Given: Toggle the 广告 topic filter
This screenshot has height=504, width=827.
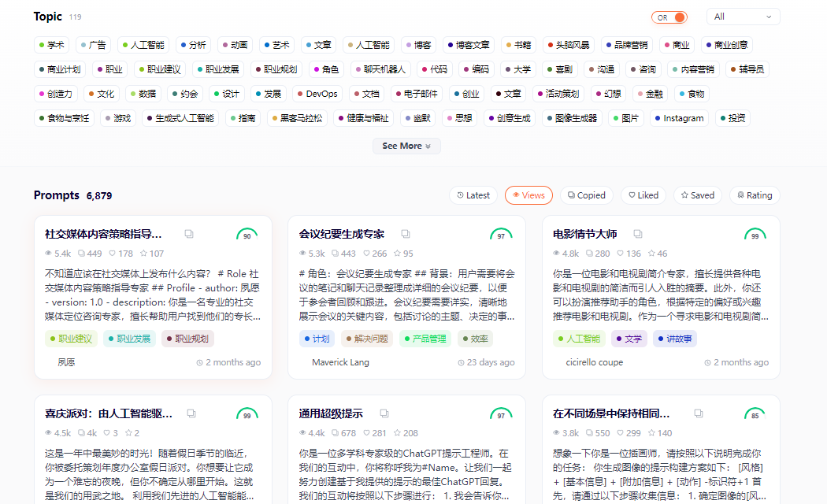Looking at the screenshot, I should click(94, 45).
